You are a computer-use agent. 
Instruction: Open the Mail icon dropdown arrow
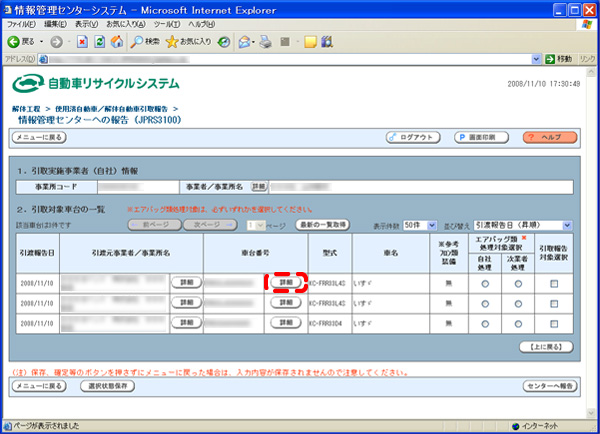253,42
